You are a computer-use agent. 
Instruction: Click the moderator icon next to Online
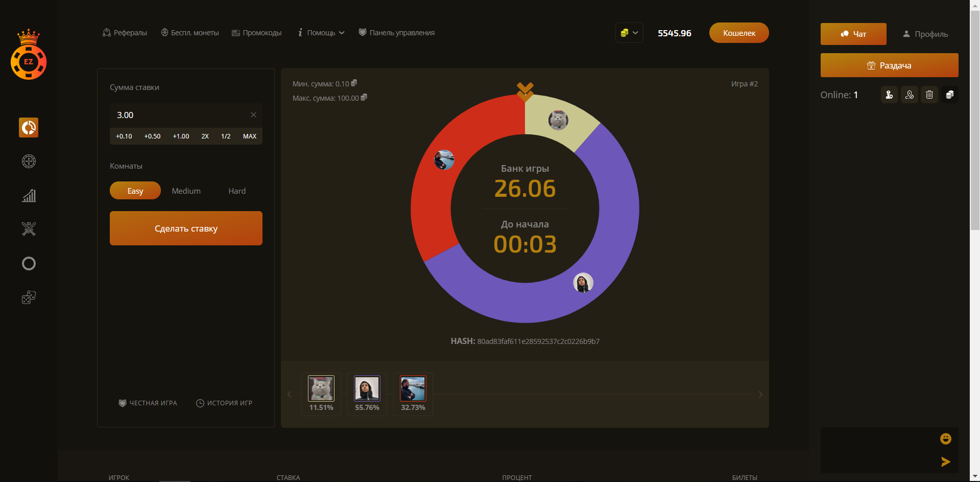pyautogui.click(x=889, y=95)
